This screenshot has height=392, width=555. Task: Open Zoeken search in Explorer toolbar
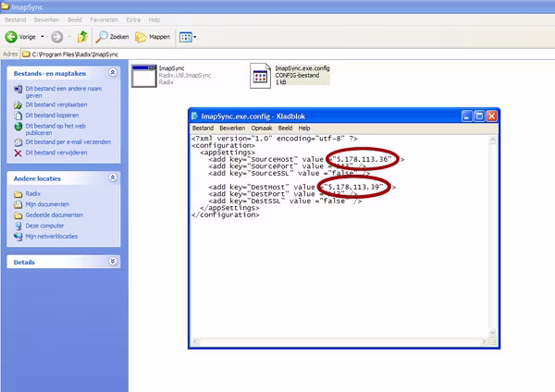[112, 37]
